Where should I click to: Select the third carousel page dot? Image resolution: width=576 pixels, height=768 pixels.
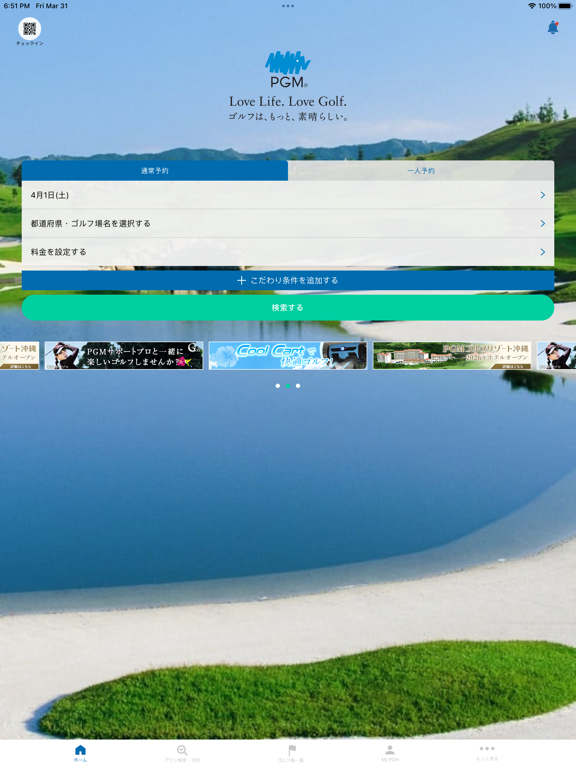click(298, 386)
